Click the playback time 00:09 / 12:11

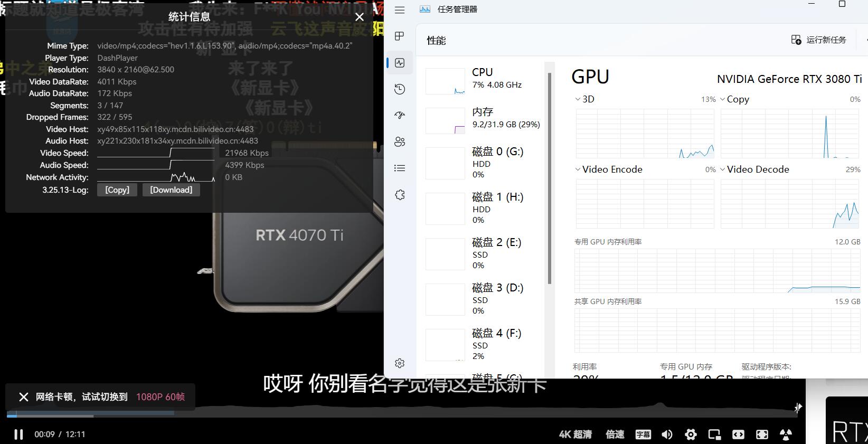pyautogui.click(x=60, y=434)
